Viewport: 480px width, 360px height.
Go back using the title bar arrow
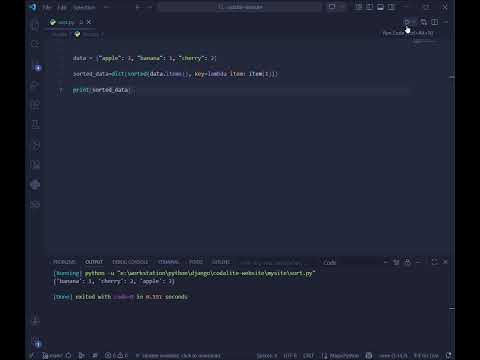tap(138, 7)
